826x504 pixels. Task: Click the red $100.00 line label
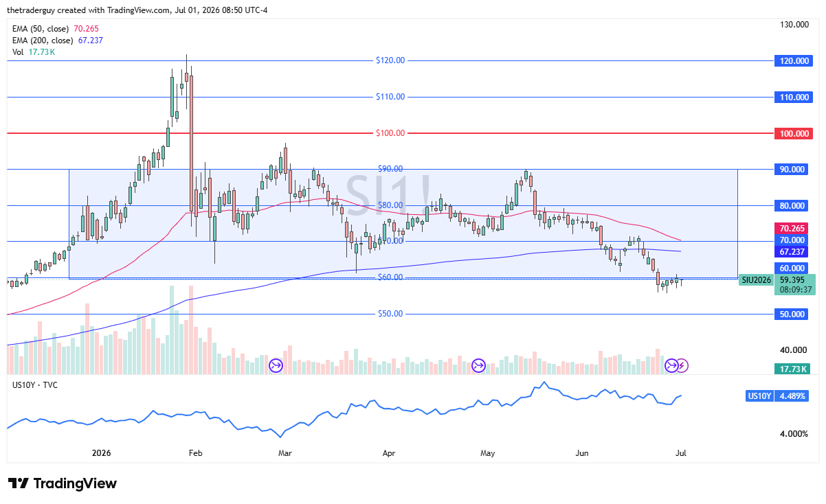[x=390, y=133]
